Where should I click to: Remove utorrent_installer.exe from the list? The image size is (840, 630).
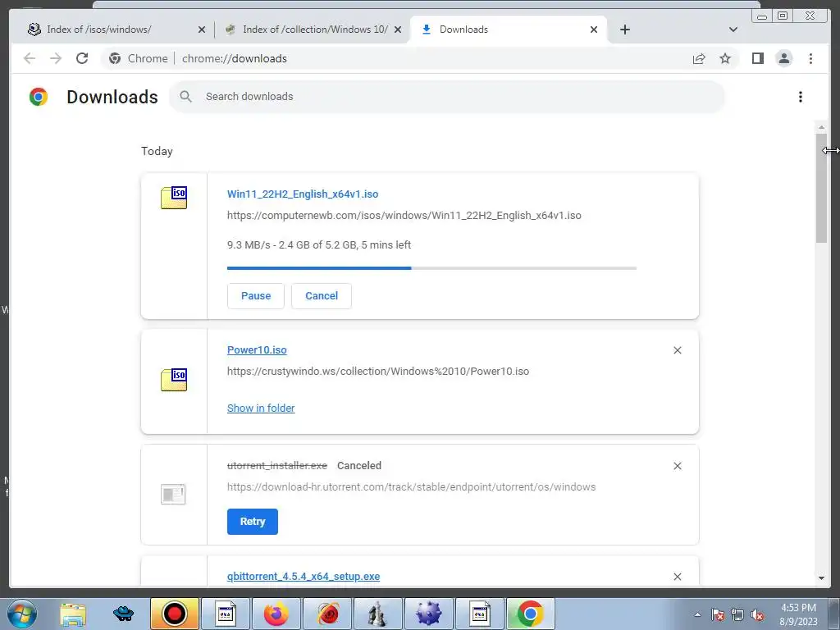(677, 466)
